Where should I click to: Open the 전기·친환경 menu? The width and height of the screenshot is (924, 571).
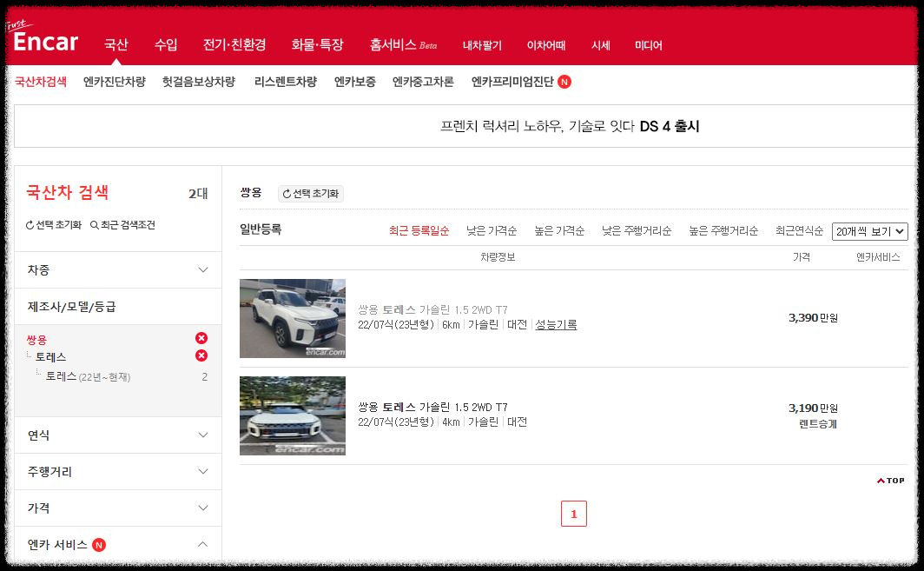coord(234,45)
